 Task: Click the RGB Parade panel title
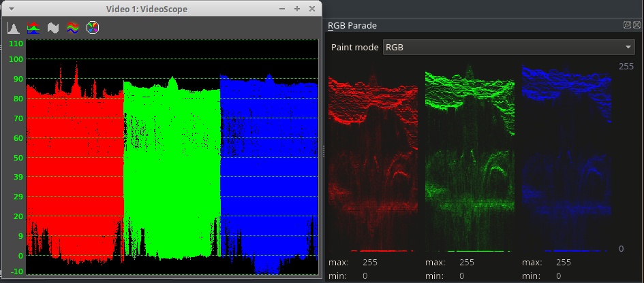(352, 26)
